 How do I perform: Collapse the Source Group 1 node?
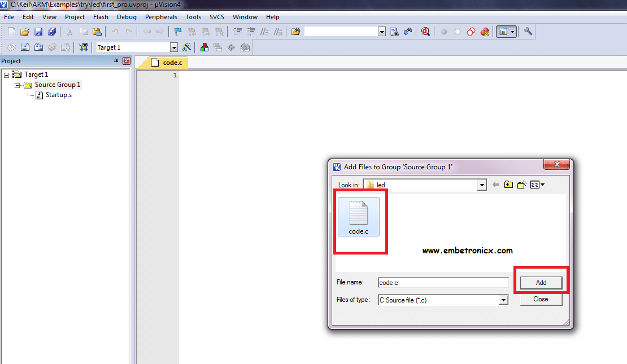17,85
